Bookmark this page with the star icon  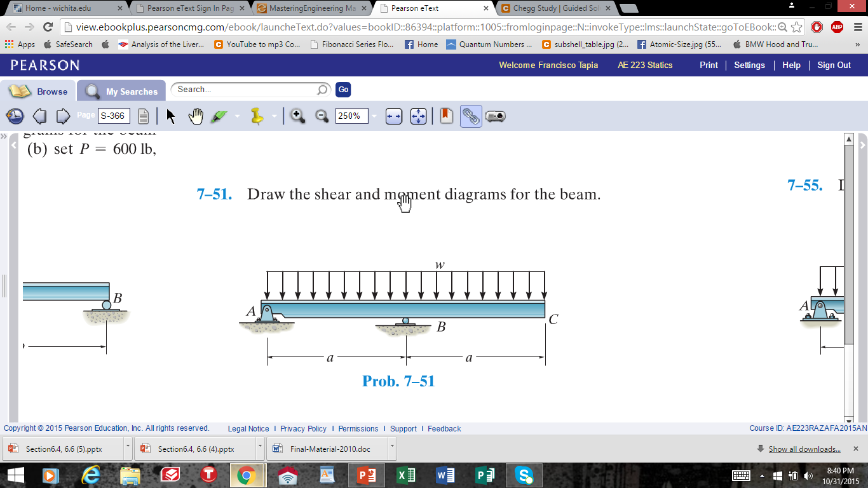point(797,27)
